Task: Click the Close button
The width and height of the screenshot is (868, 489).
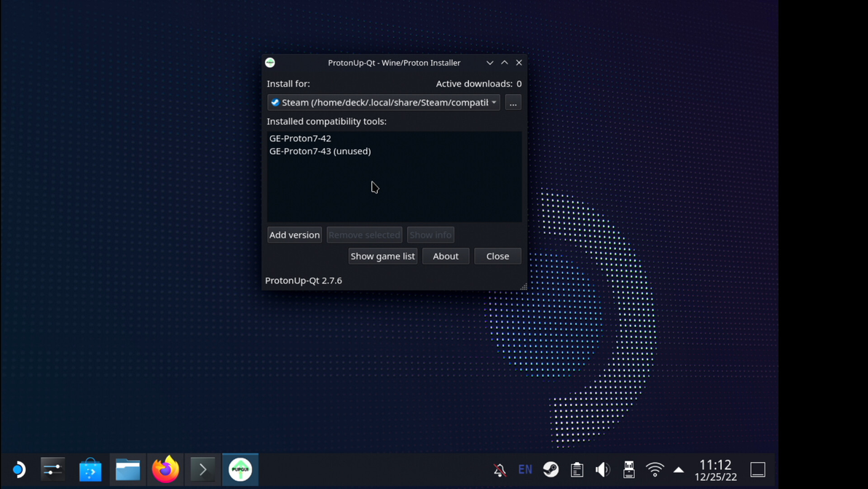Action: [x=497, y=257]
